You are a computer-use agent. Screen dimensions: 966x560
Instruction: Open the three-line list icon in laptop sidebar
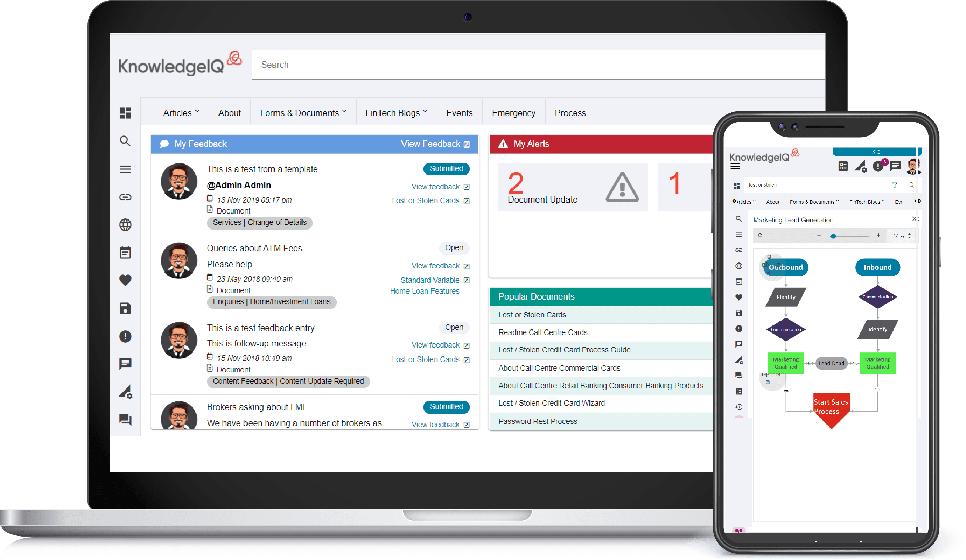(x=125, y=169)
